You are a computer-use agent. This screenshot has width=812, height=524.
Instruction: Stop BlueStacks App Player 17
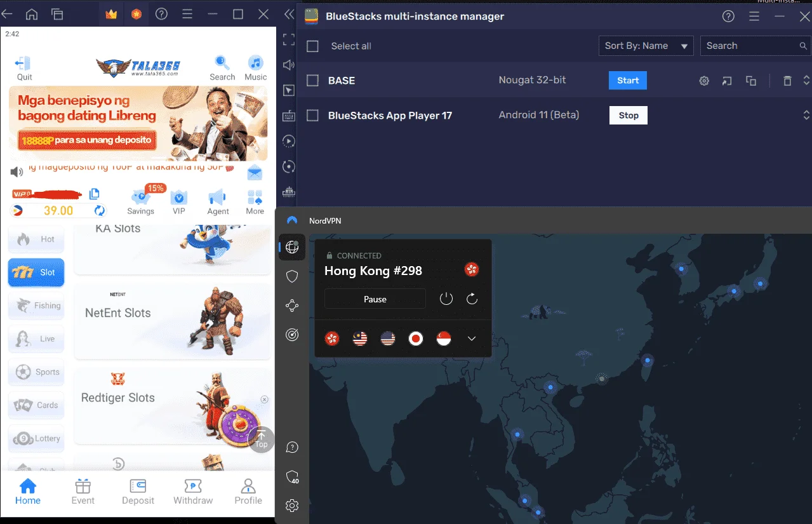[629, 116]
